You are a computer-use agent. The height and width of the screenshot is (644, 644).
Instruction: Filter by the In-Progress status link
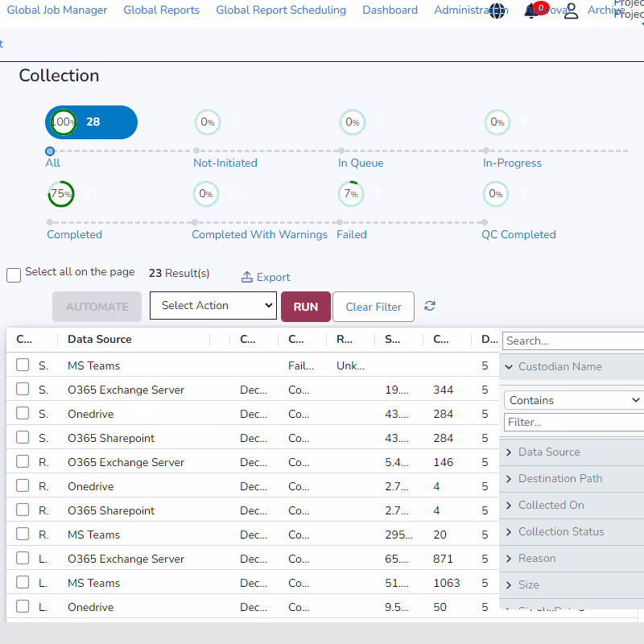tap(512, 163)
